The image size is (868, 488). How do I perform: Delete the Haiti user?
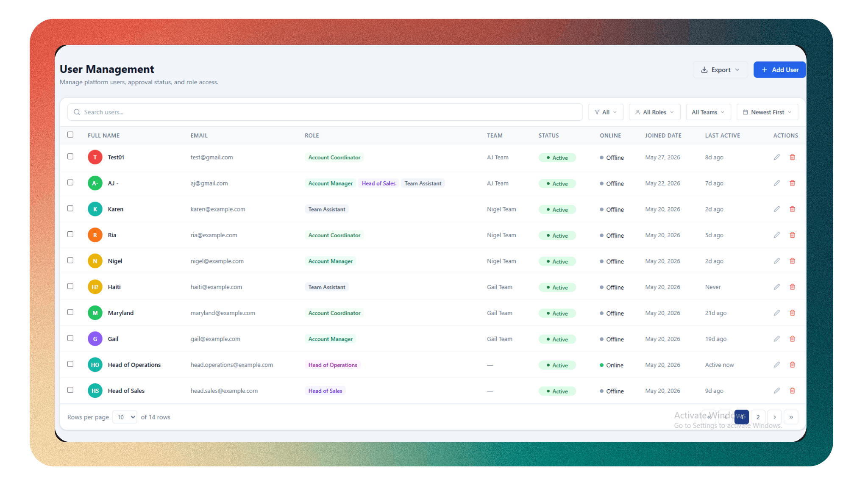click(792, 287)
